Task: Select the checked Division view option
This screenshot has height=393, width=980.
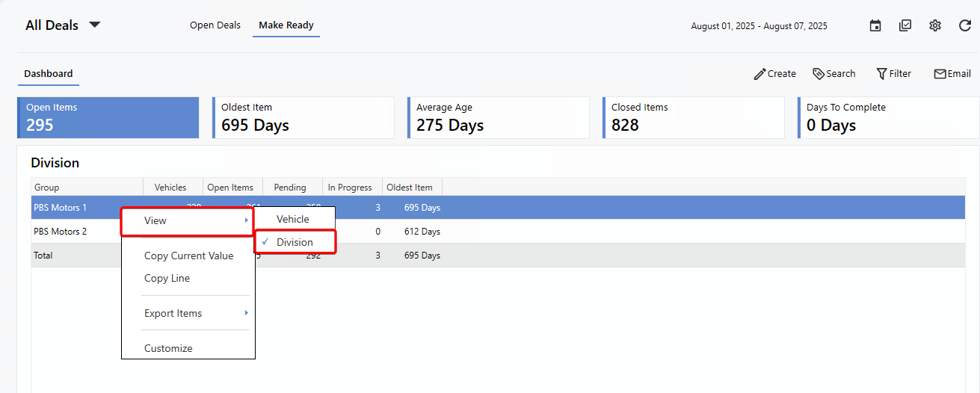Action: point(295,242)
